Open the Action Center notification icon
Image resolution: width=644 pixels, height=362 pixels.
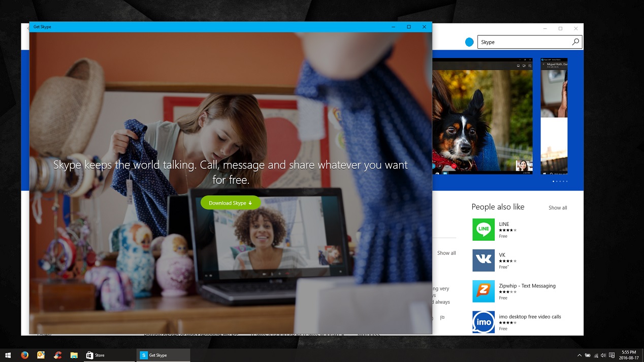(x=612, y=355)
